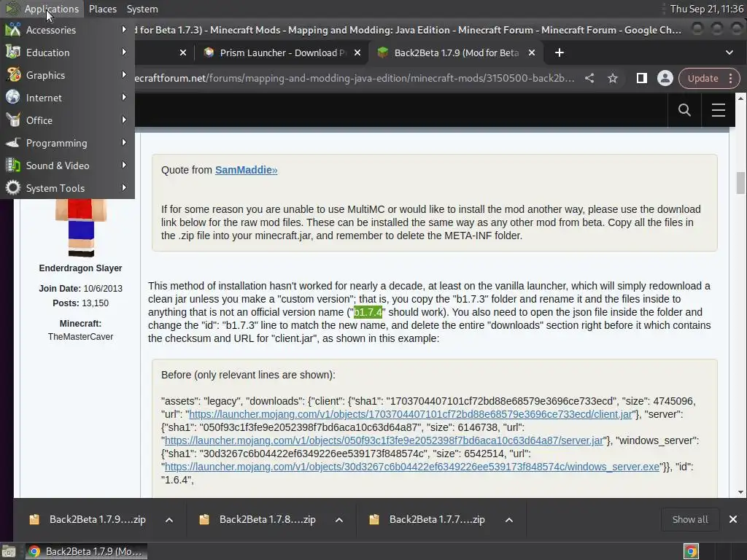Expand the arrow next to Accessories

pos(124,29)
